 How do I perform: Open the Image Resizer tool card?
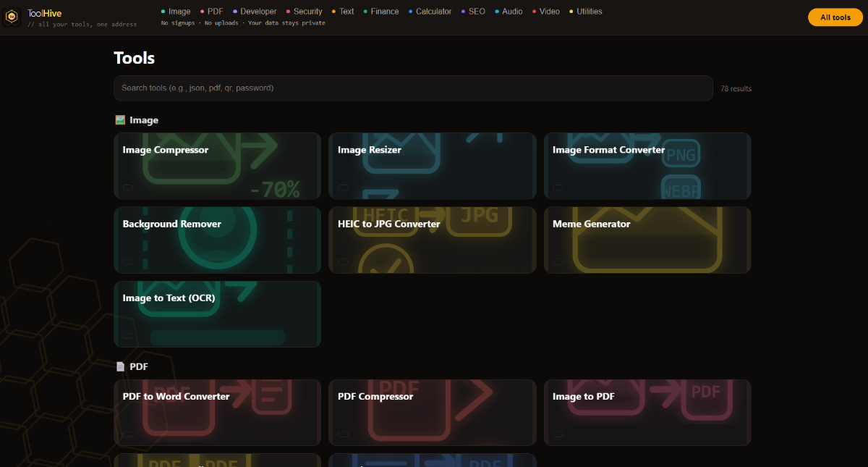[432, 166]
